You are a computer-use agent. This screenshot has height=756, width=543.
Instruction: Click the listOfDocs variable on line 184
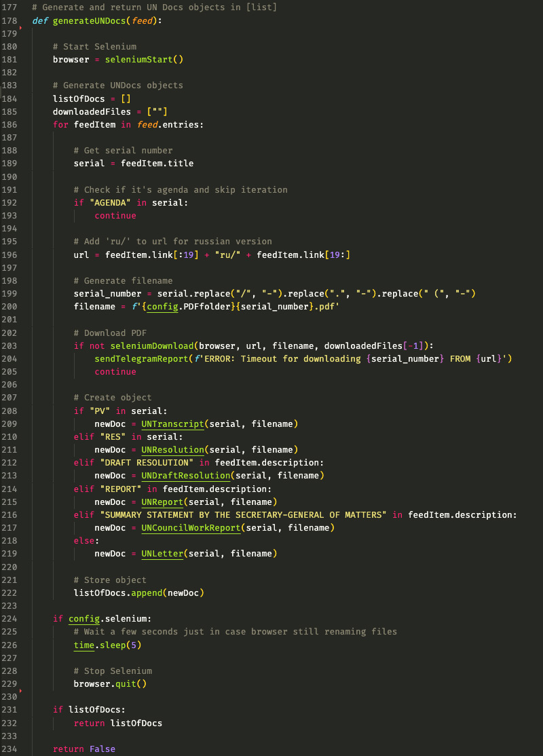pos(79,99)
